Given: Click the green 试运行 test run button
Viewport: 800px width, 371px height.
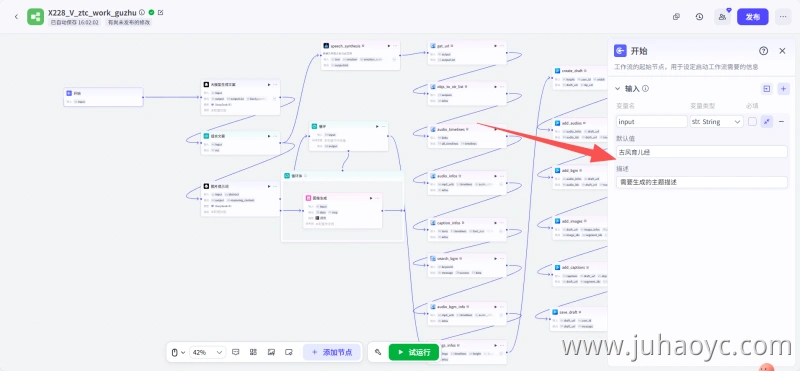Looking at the screenshot, I should (414, 352).
